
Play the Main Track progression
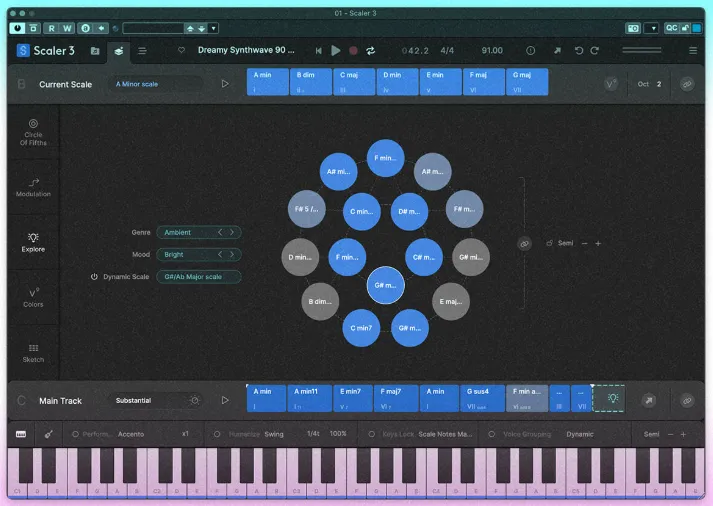point(225,400)
